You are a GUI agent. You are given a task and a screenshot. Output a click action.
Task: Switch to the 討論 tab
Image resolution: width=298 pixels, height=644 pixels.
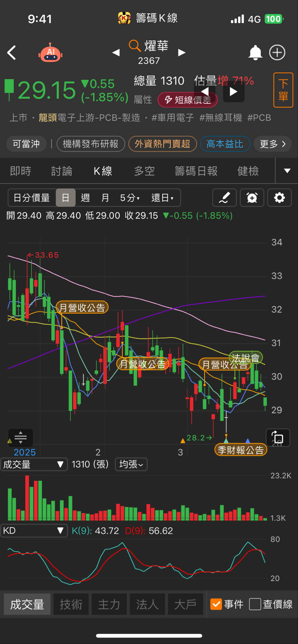pos(62,171)
